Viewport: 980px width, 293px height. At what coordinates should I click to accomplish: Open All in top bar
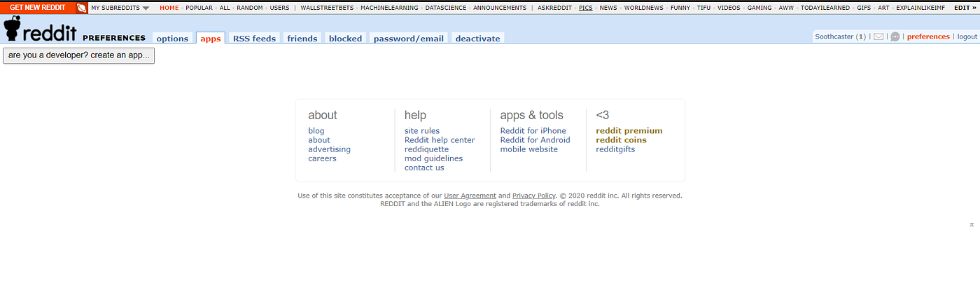point(225,8)
